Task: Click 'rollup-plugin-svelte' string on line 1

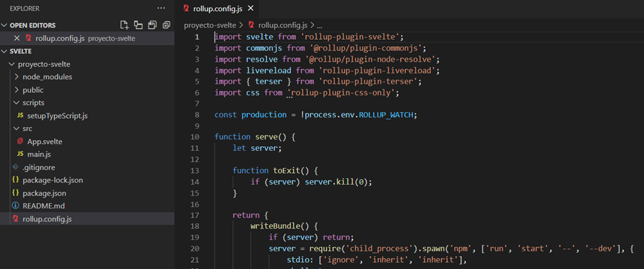Action: click(x=350, y=36)
